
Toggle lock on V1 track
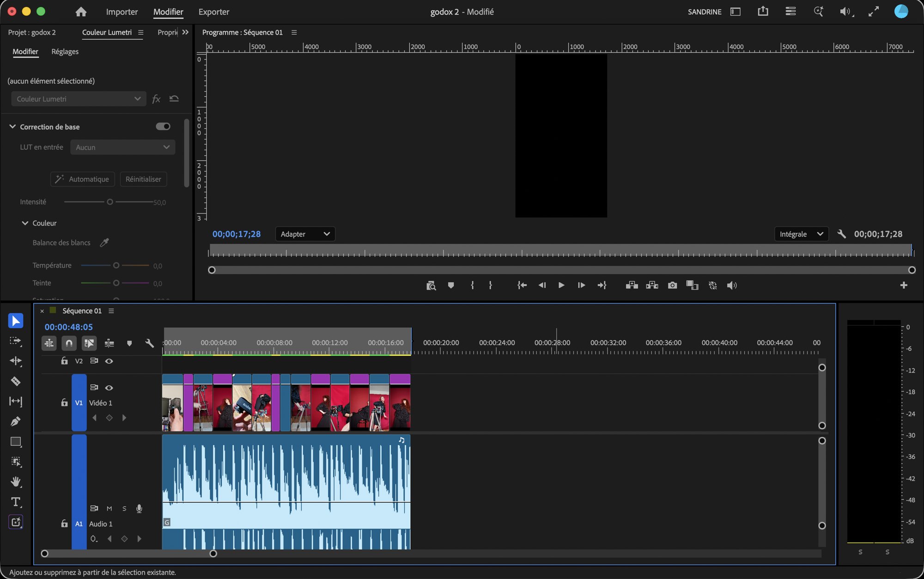tap(64, 402)
